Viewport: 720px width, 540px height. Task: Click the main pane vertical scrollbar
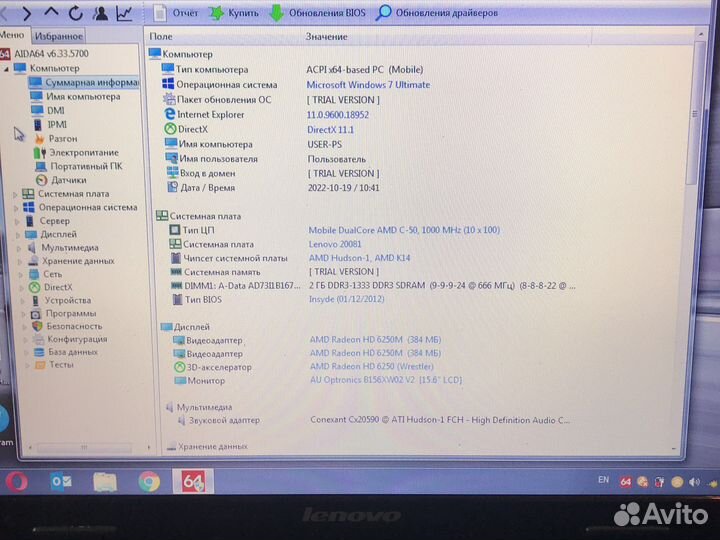(x=696, y=112)
